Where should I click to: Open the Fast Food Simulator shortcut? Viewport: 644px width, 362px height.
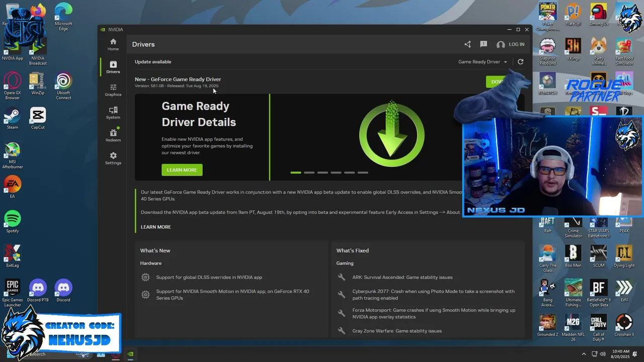coord(624,52)
